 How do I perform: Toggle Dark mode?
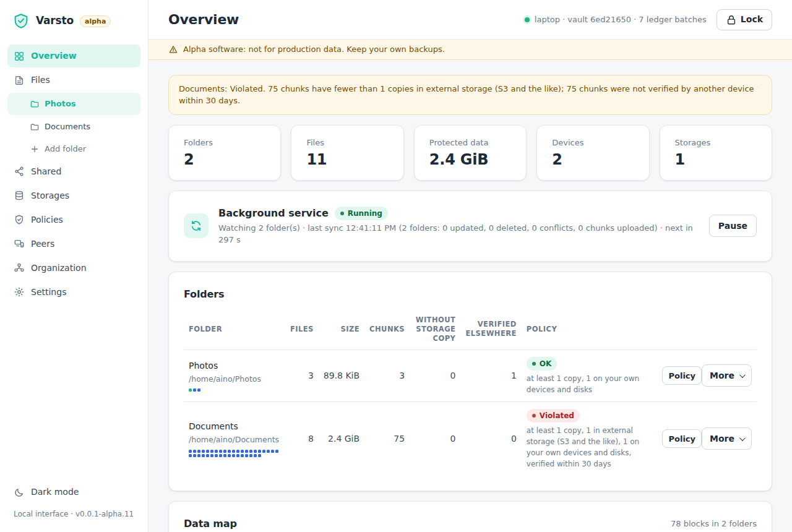74,492
